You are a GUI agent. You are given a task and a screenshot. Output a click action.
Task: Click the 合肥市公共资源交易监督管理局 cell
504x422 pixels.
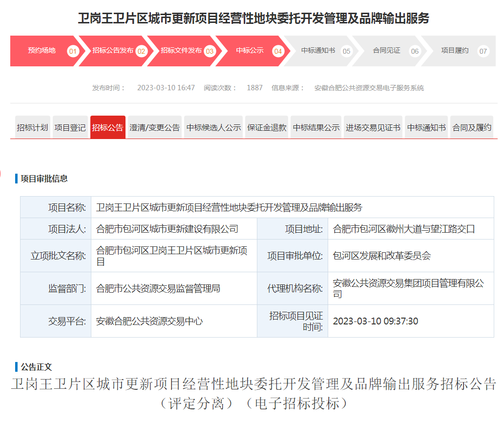pos(174,288)
